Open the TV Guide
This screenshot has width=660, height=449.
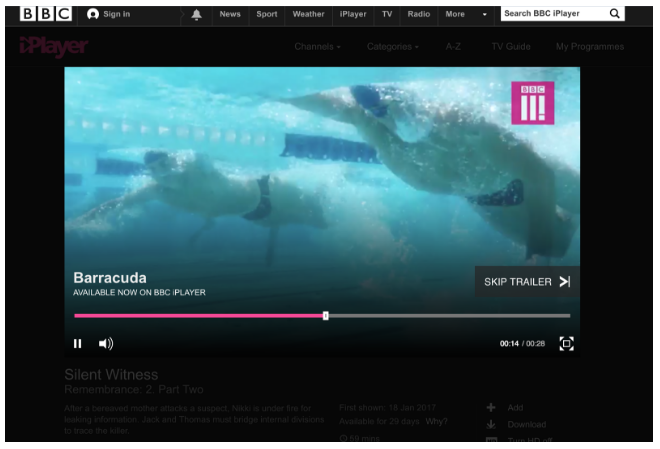point(511,47)
